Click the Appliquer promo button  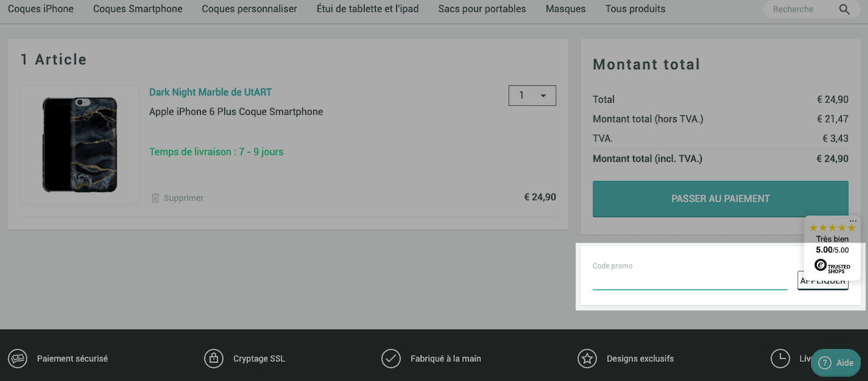click(x=823, y=281)
